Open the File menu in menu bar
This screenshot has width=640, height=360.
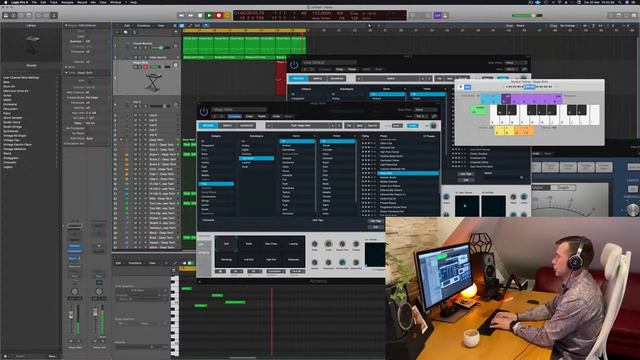[x=34, y=2]
